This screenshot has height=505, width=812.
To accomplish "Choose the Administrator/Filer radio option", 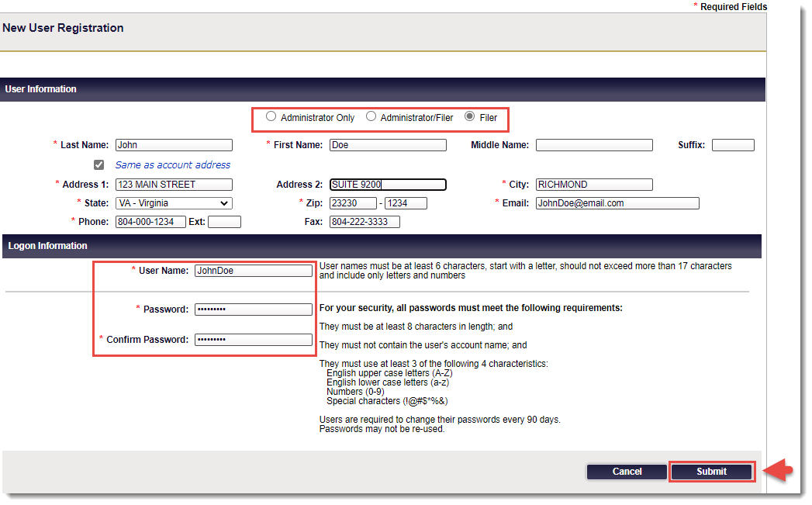I will pos(371,117).
